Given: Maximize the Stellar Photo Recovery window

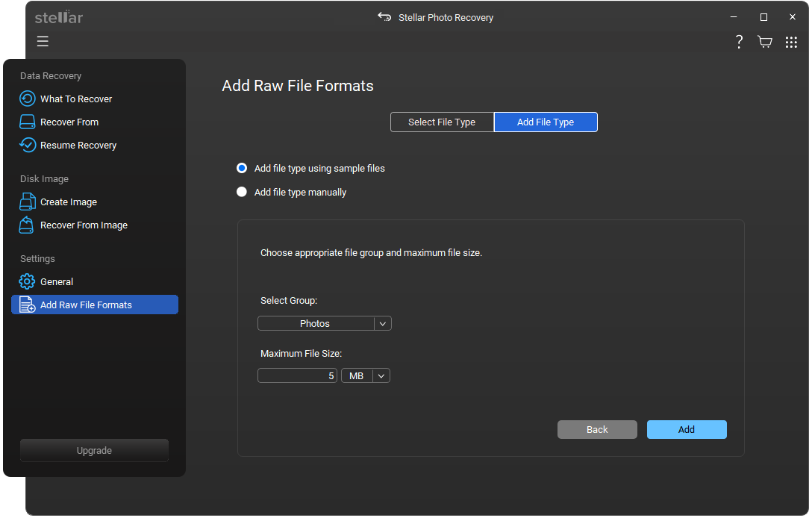Looking at the screenshot, I should pyautogui.click(x=763, y=17).
